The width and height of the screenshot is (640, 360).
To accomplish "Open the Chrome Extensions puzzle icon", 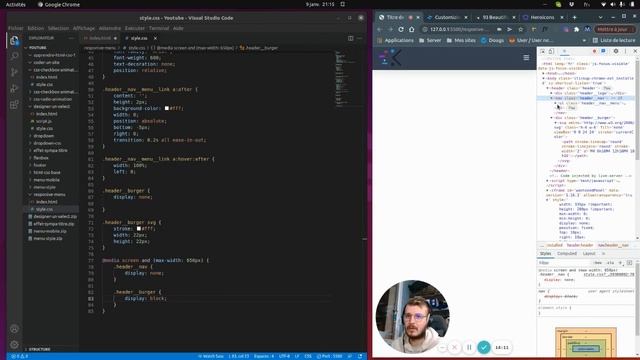I will tap(576, 29).
